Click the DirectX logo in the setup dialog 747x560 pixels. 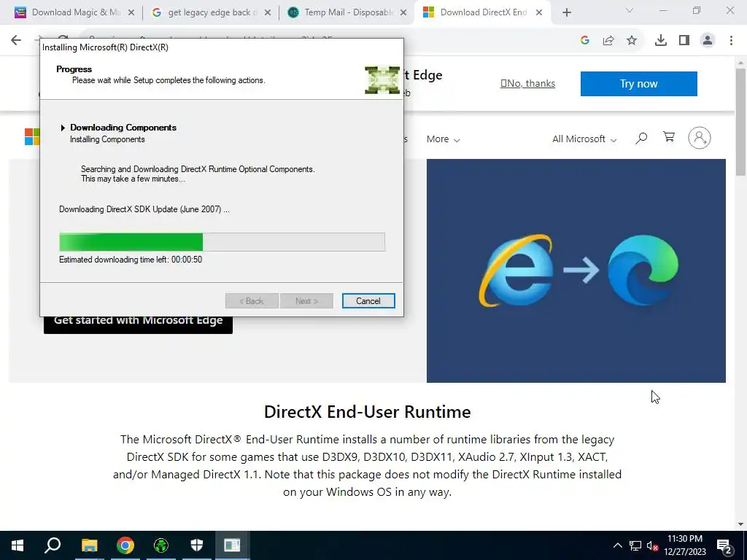click(382, 80)
